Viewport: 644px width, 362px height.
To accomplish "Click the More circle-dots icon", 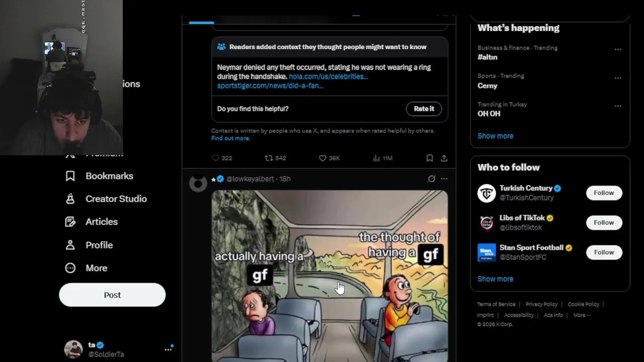I will pos(70,268).
